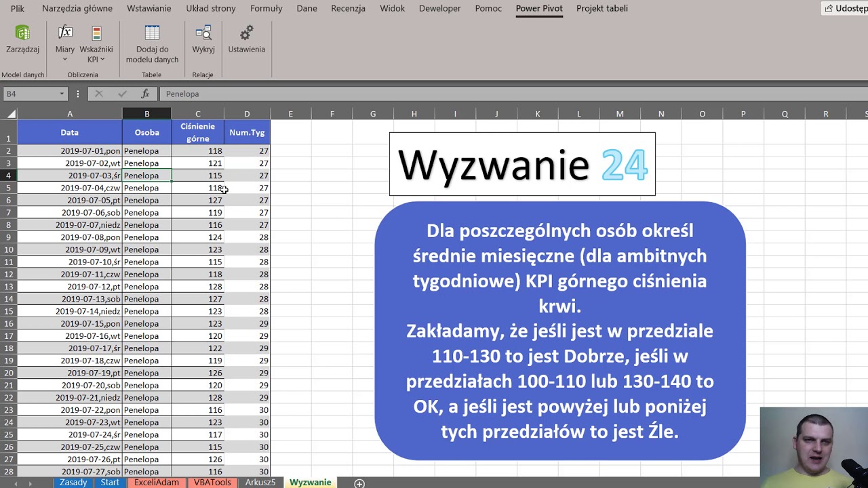The height and width of the screenshot is (488, 868).
Task: Open the Miary measures menu
Action: click(x=65, y=43)
